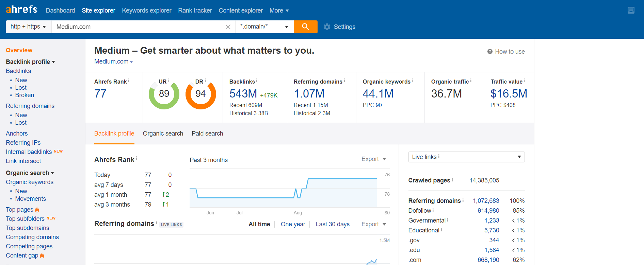Click the DR 94 donut chart
The height and width of the screenshot is (265, 644).
click(200, 94)
